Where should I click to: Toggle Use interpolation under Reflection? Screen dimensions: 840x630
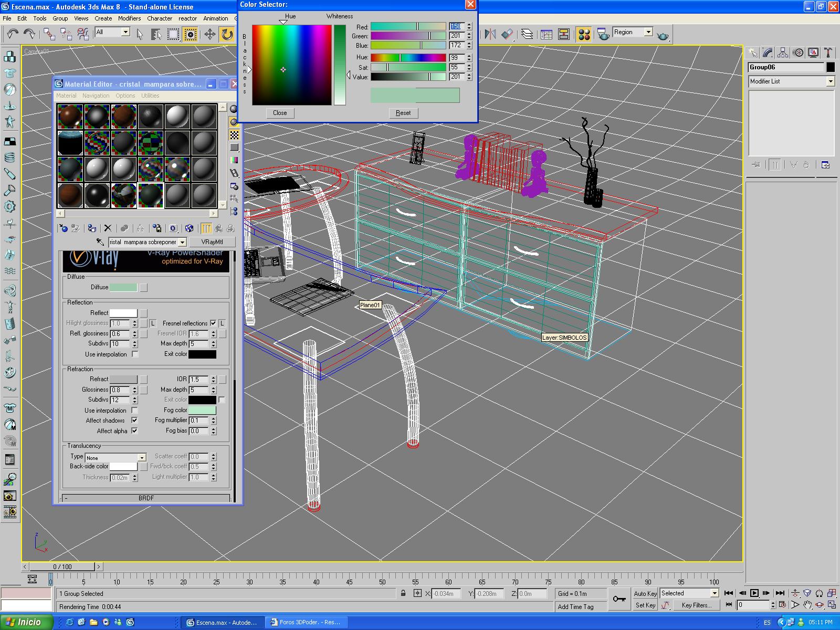[x=135, y=354]
